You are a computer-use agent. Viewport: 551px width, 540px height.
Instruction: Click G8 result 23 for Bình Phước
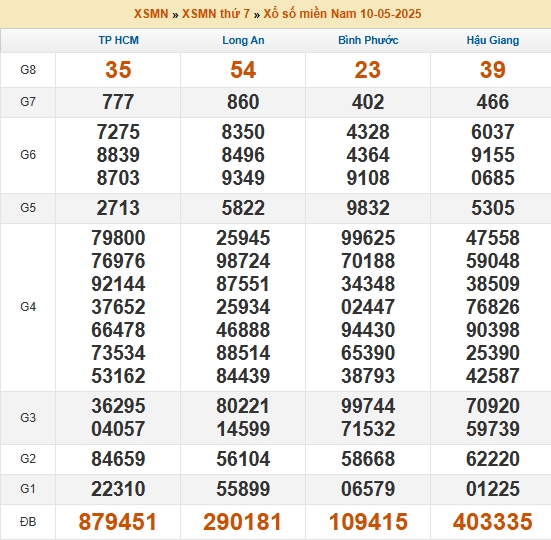(368, 70)
